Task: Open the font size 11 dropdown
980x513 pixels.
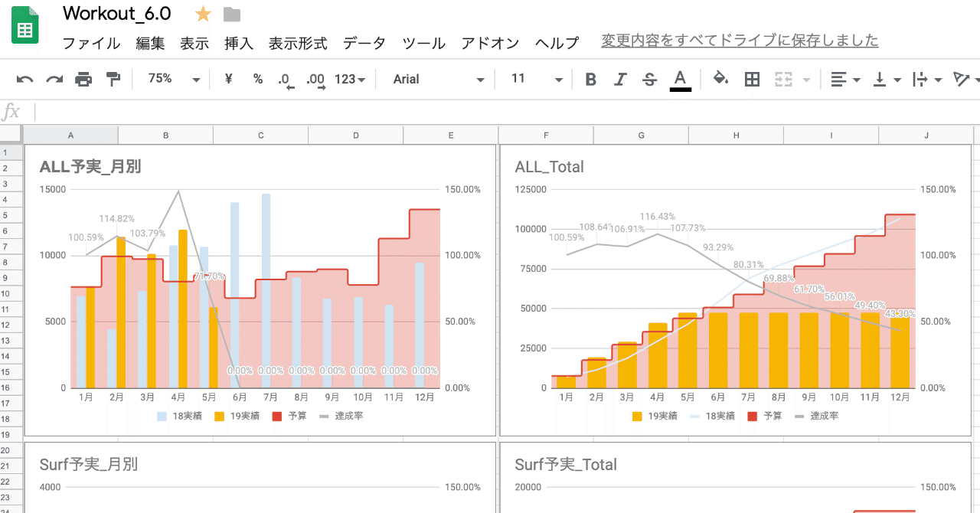Action: [537, 79]
